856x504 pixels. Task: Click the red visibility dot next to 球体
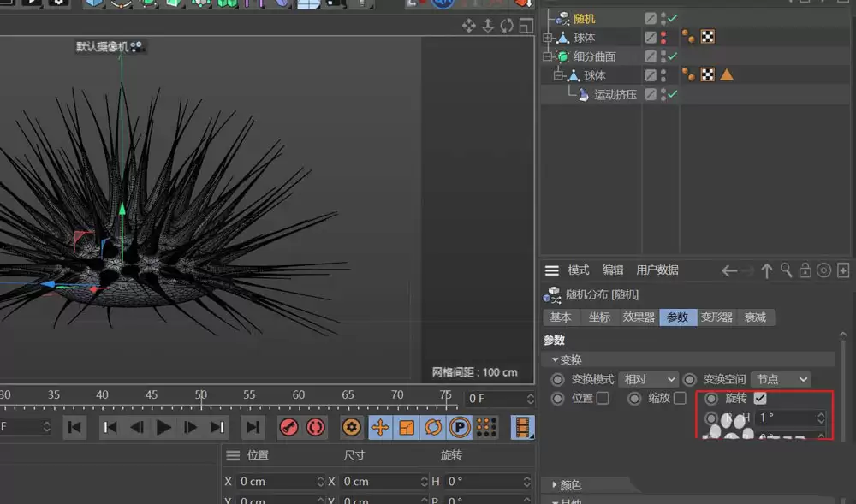click(x=661, y=34)
